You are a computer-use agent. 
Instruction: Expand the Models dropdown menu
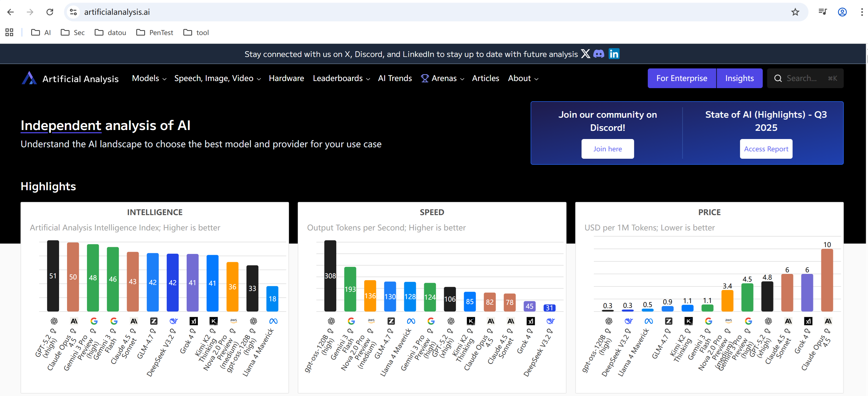pos(149,79)
